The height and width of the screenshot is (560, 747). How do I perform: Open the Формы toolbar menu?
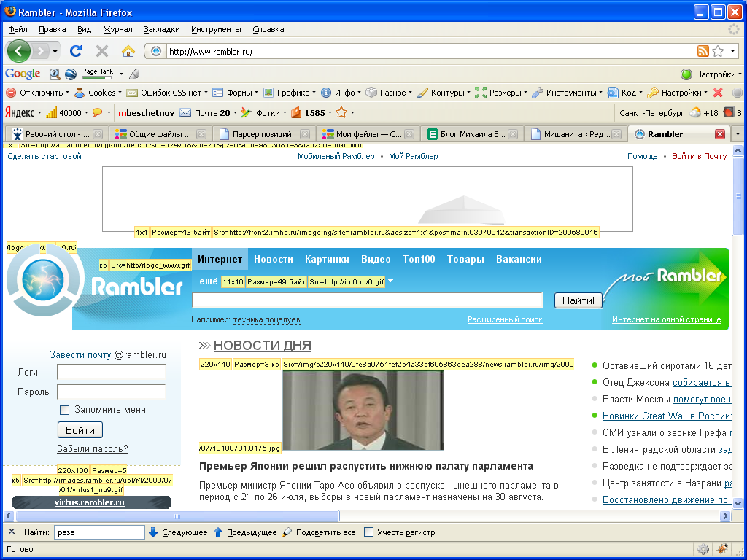(x=235, y=93)
